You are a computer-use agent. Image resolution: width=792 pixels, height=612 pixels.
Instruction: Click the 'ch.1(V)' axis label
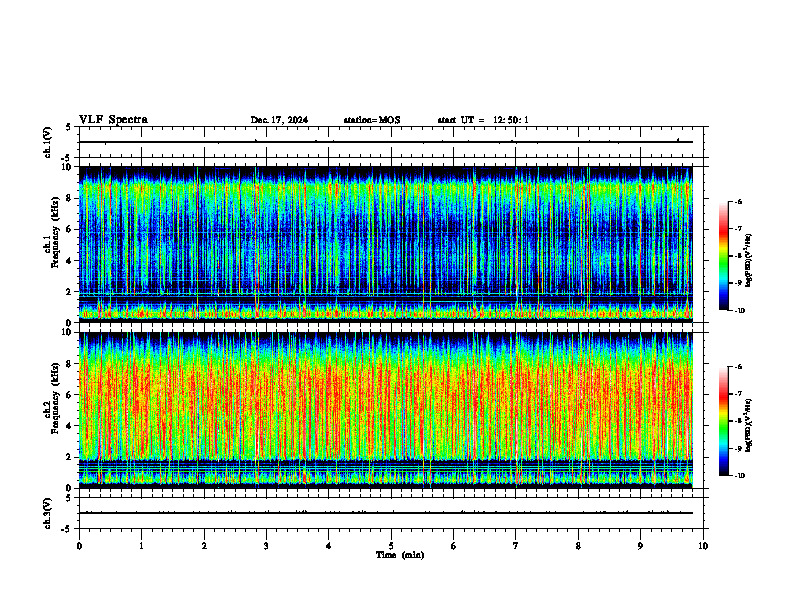[x=48, y=142]
